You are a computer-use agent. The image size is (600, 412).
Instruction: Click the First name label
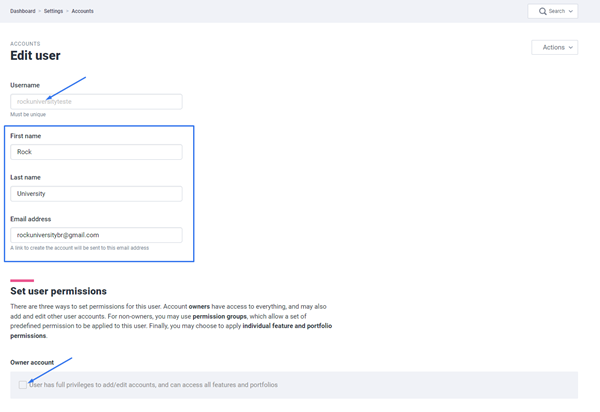[x=26, y=136]
